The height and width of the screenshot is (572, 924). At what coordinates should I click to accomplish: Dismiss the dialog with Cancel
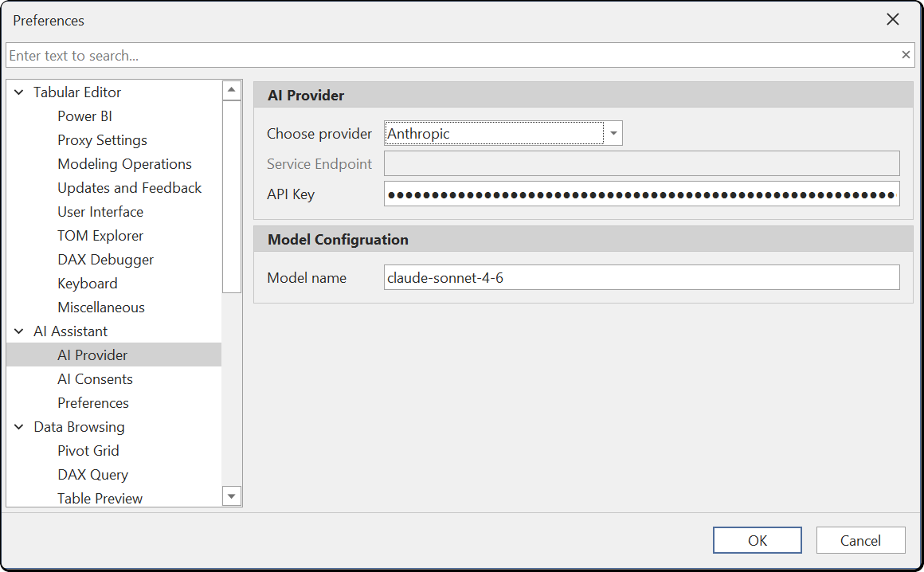pos(860,539)
